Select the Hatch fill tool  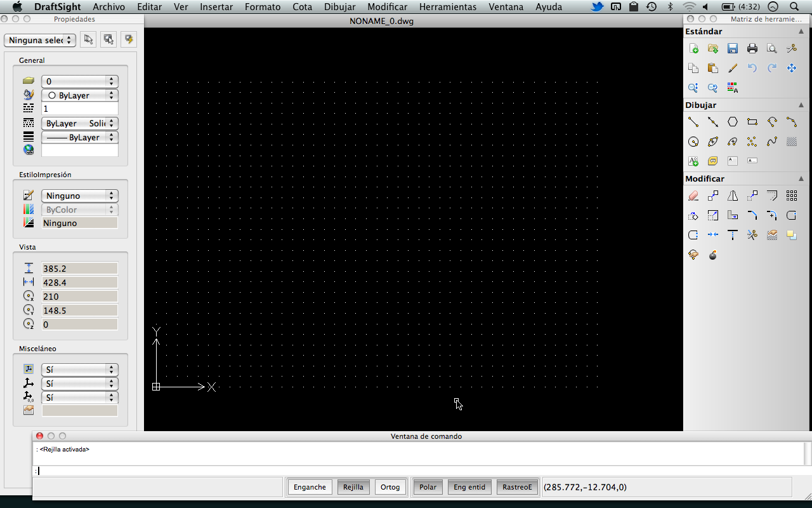click(792, 142)
